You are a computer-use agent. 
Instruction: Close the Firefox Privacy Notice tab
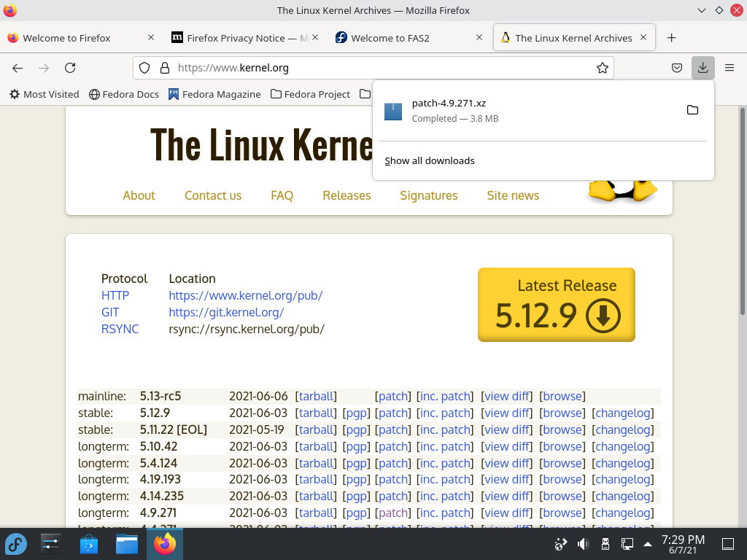pos(315,37)
